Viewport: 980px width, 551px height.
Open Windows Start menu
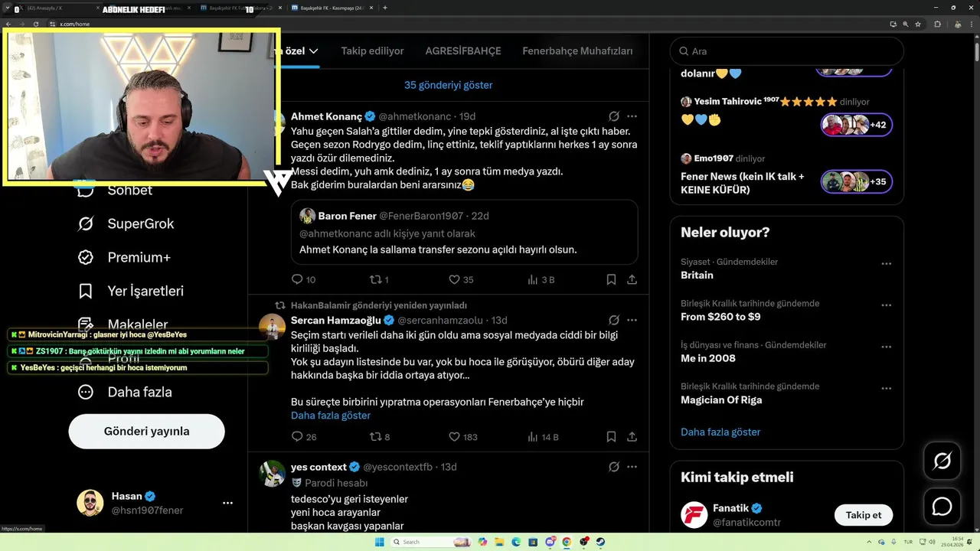tap(379, 542)
